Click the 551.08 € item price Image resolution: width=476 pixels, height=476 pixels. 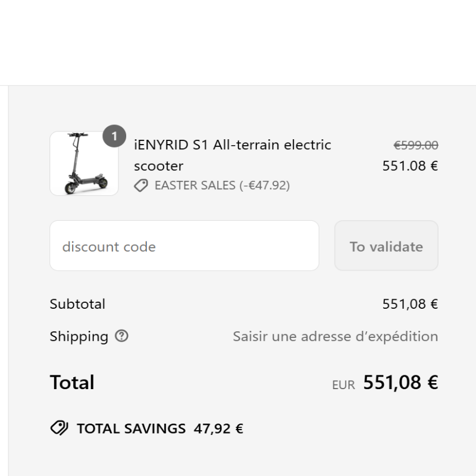coord(410,166)
